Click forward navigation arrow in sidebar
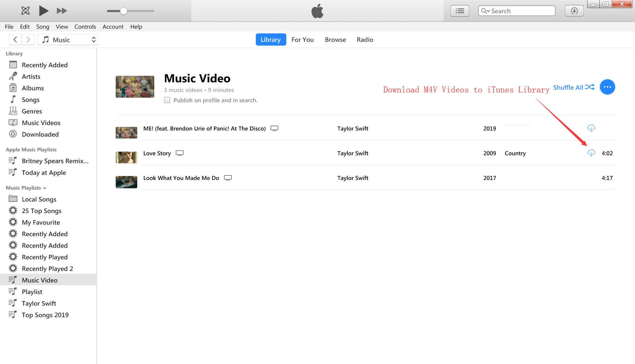 click(28, 39)
